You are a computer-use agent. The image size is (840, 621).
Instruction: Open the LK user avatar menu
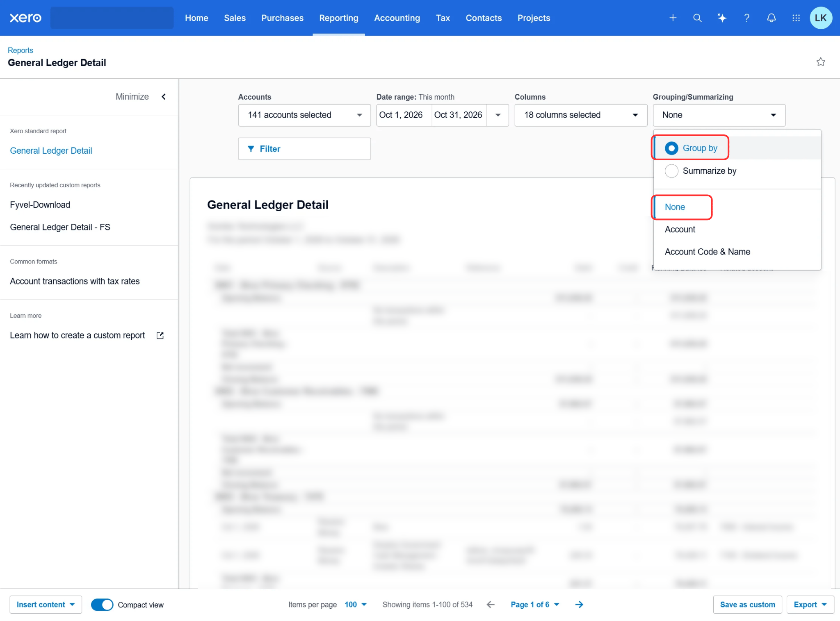pos(821,18)
